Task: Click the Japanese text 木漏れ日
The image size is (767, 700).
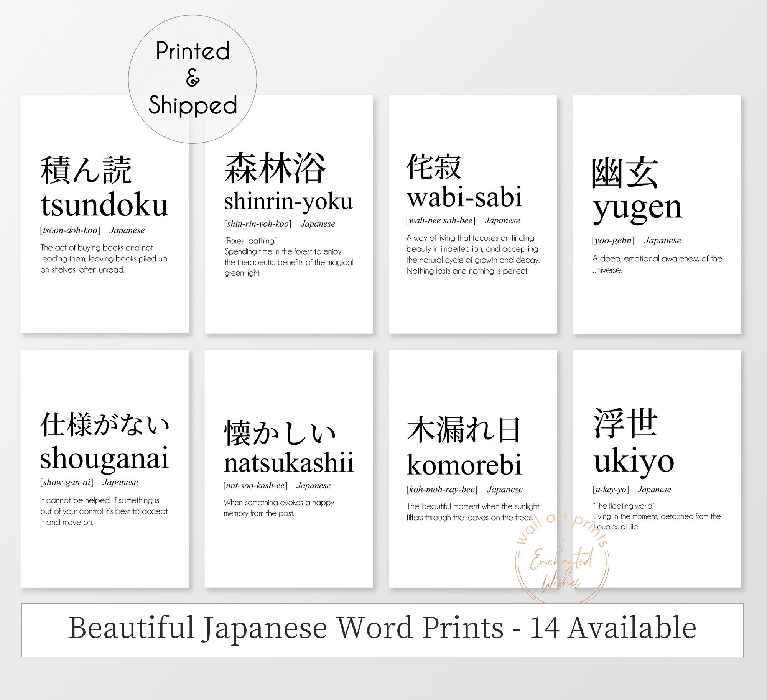Action: point(464,430)
